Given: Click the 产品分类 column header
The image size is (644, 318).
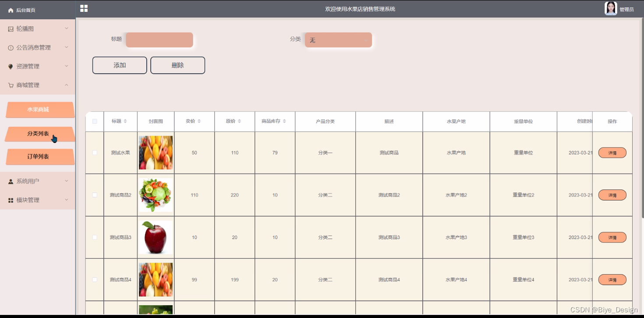Looking at the screenshot, I should pyautogui.click(x=325, y=121).
